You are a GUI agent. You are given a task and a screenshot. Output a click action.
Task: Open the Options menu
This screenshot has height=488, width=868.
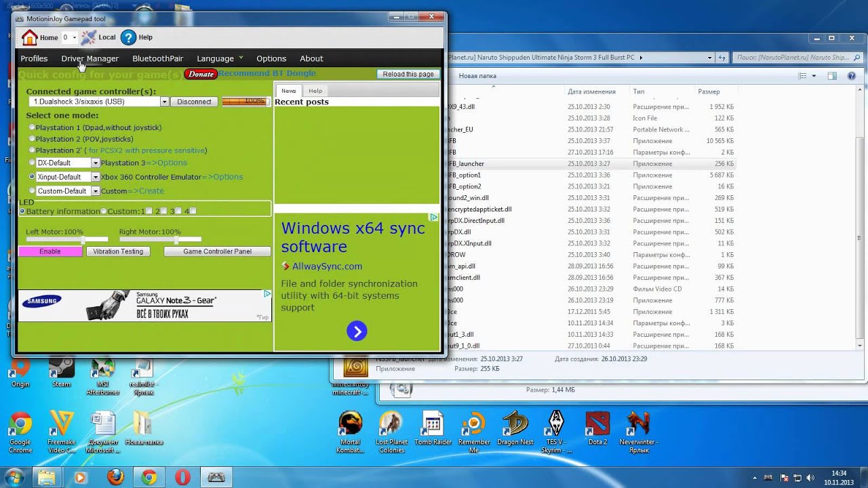(x=271, y=58)
